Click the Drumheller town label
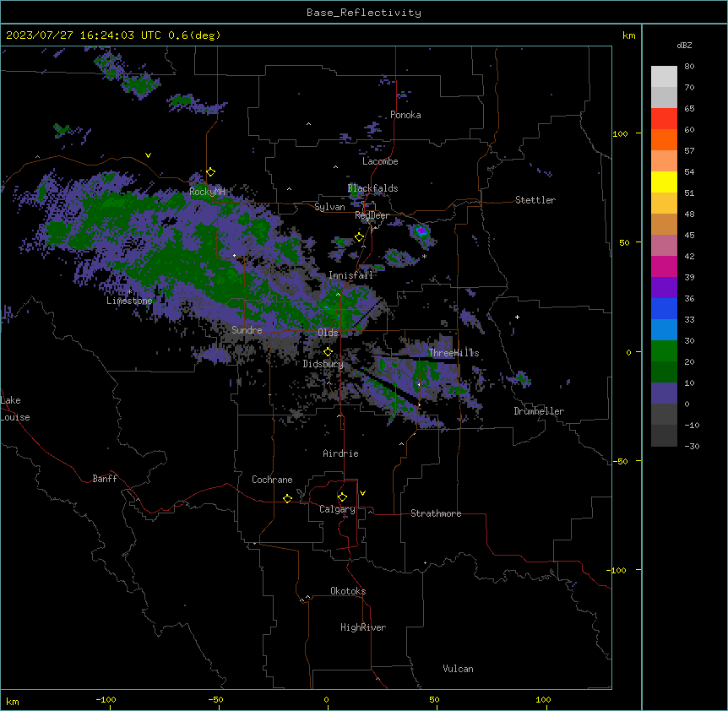Screen dimensions: 728x711 pos(539,411)
